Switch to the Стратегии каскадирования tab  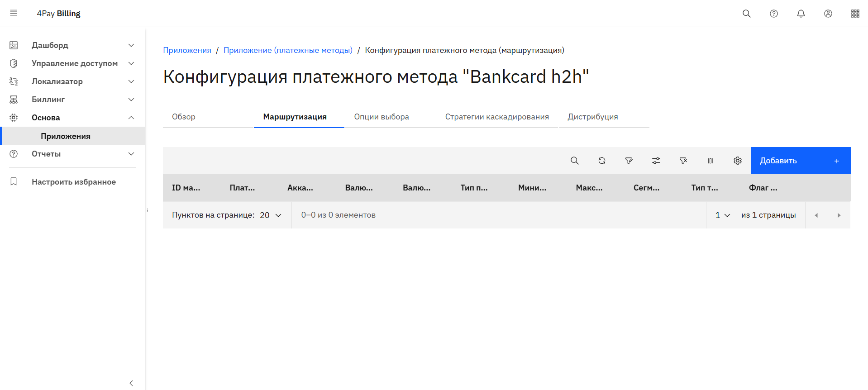tap(496, 117)
